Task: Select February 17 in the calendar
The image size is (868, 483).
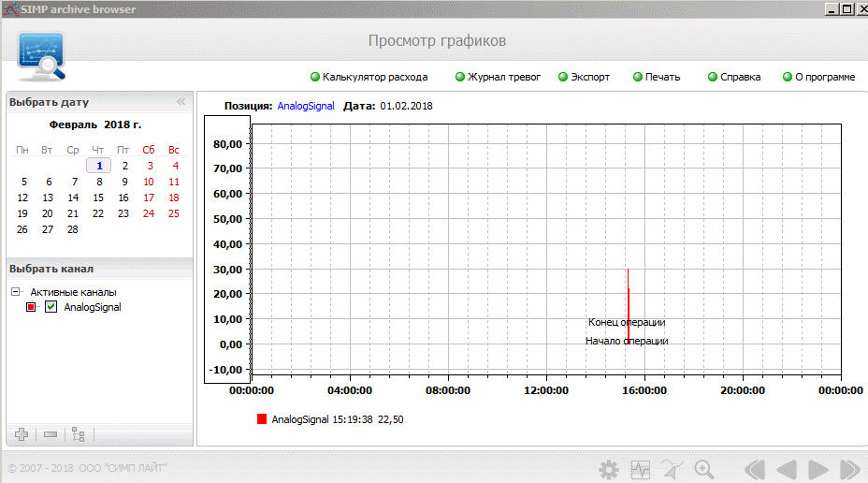Action: point(149,198)
